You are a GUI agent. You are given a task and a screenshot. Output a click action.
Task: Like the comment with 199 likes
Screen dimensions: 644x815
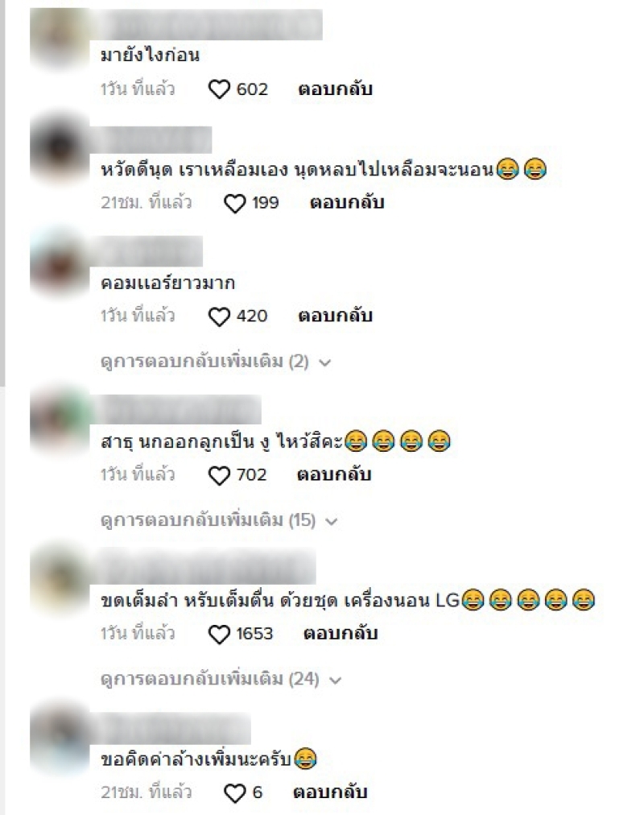click(235, 203)
